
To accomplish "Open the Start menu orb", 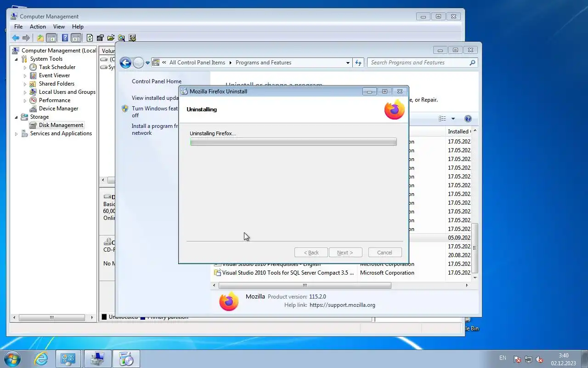I will [12, 359].
